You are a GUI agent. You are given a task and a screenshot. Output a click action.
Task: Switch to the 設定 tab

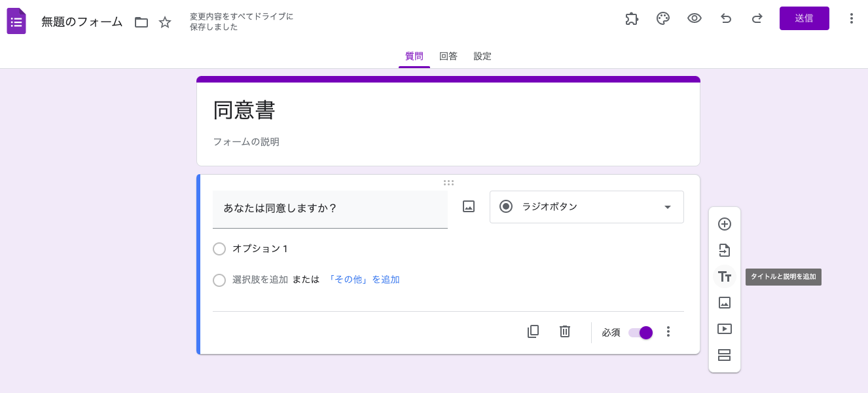coord(482,56)
